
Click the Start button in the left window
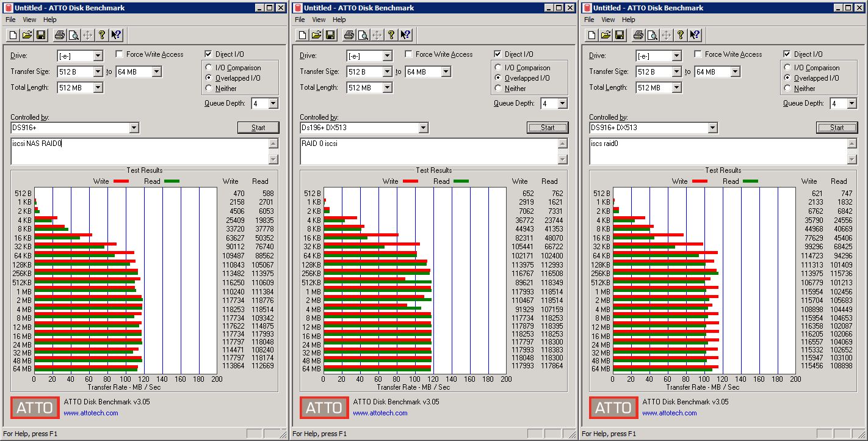point(258,128)
